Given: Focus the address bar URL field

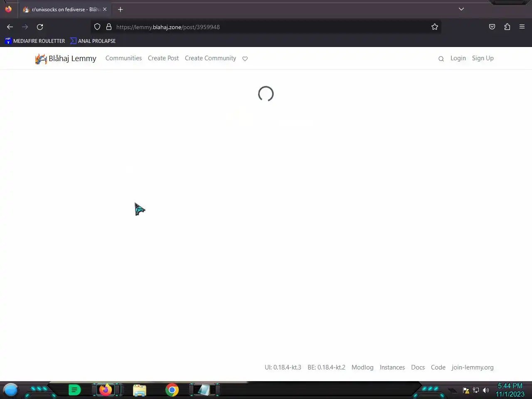Looking at the screenshot, I should click(x=266, y=27).
